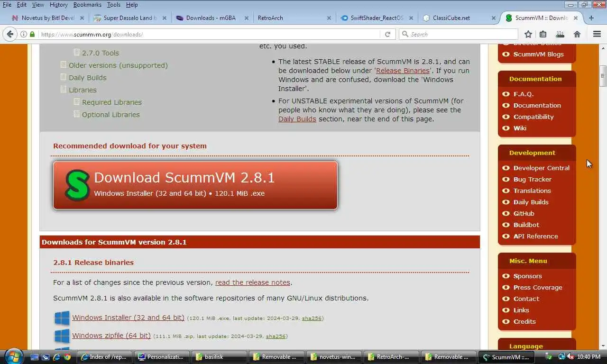Open the volume icon in system tray

point(570,356)
